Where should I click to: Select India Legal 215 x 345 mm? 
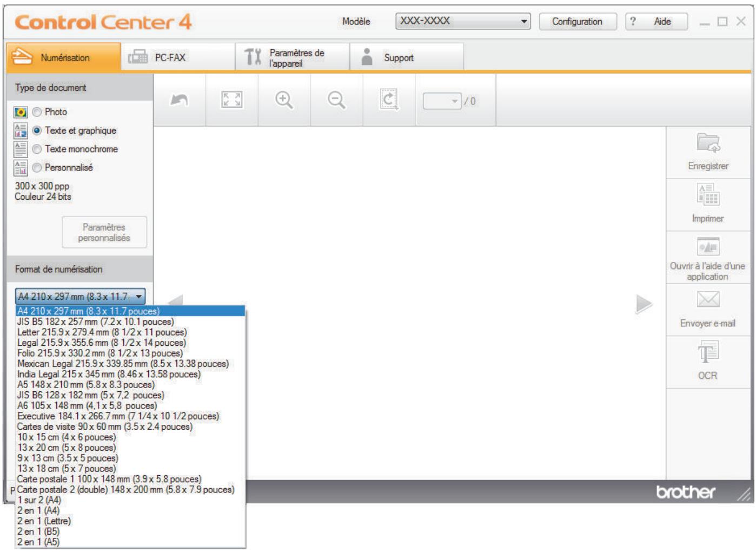point(130,374)
